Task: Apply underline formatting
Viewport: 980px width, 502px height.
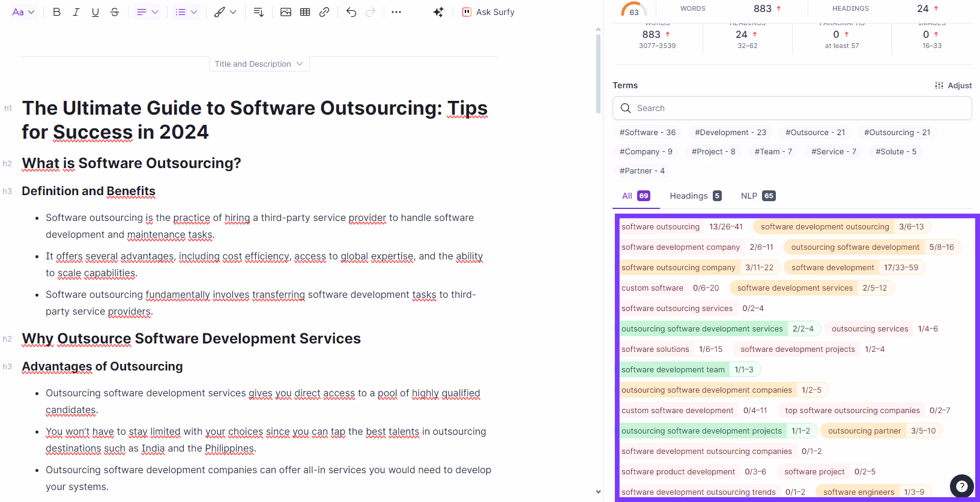Action: coord(95,12)
